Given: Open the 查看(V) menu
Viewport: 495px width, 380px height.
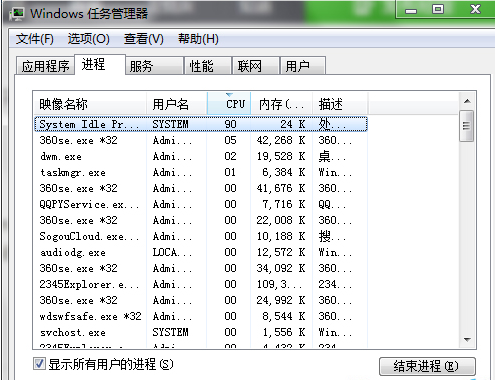Looking at the screenshot, I should tap(144, 39).
